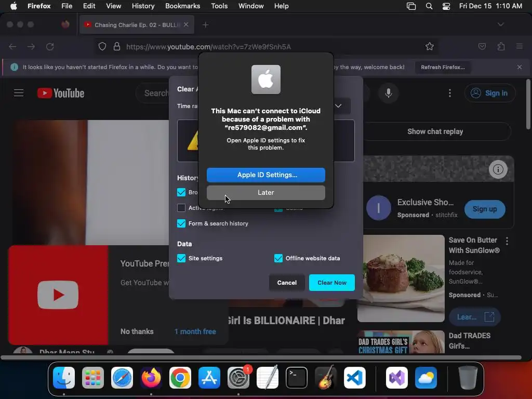Open the Bookmarks menu
532x399 pixels.
pos(182,6)
